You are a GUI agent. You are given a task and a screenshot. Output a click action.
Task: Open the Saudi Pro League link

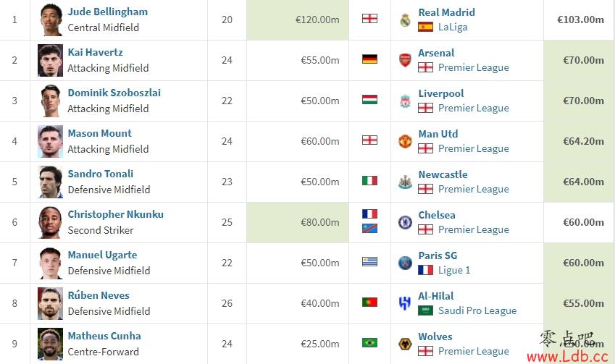click(x=477, y=310)
